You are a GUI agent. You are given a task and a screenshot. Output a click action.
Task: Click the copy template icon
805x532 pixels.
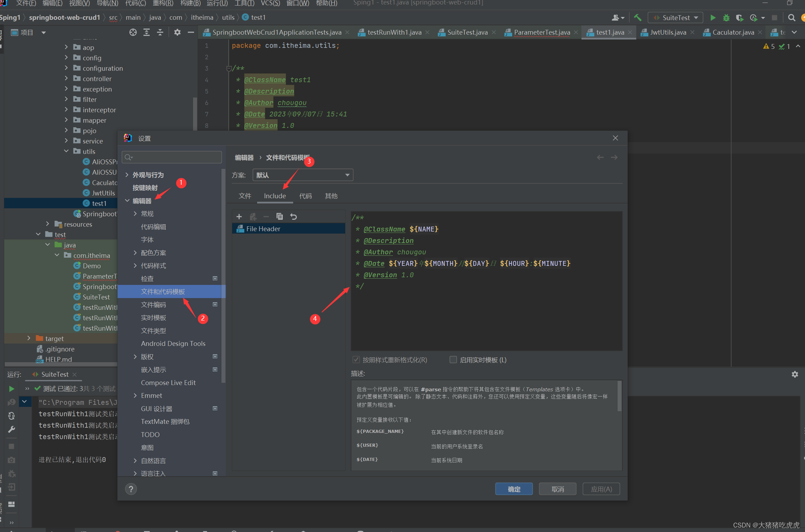(280, 217)
